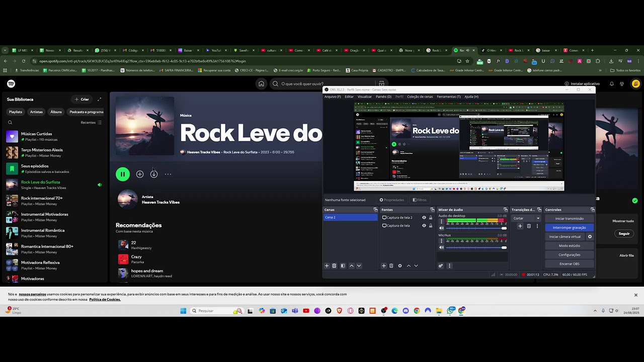The height and width of the screenshot is (362, 644).
Task: Select the recommended track hopes and dream
Action: coord(147,270)
